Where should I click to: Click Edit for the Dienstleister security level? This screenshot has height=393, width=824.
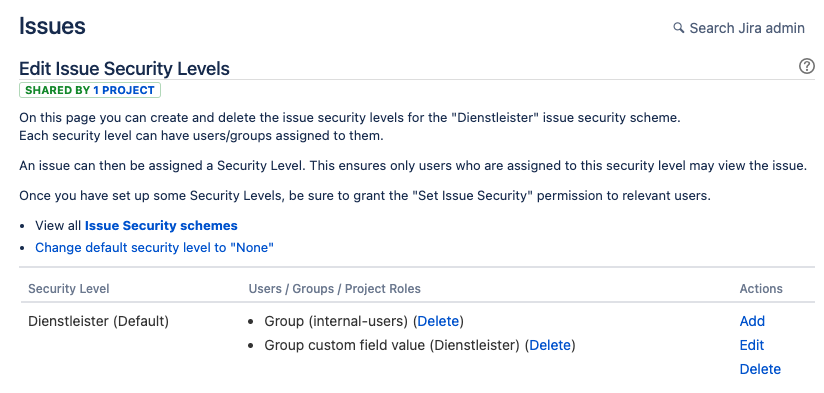tap(751, 345)
